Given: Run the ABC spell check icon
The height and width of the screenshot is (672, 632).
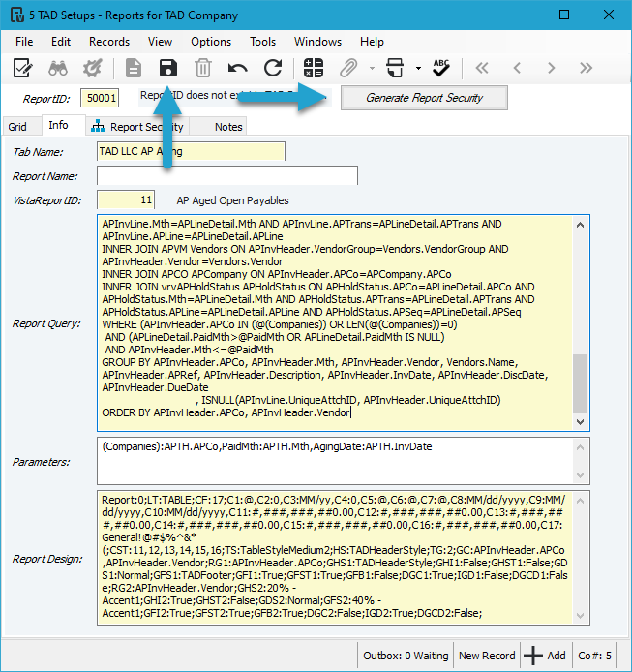Looking at the screenshot, I should click(x=441, y=68).
